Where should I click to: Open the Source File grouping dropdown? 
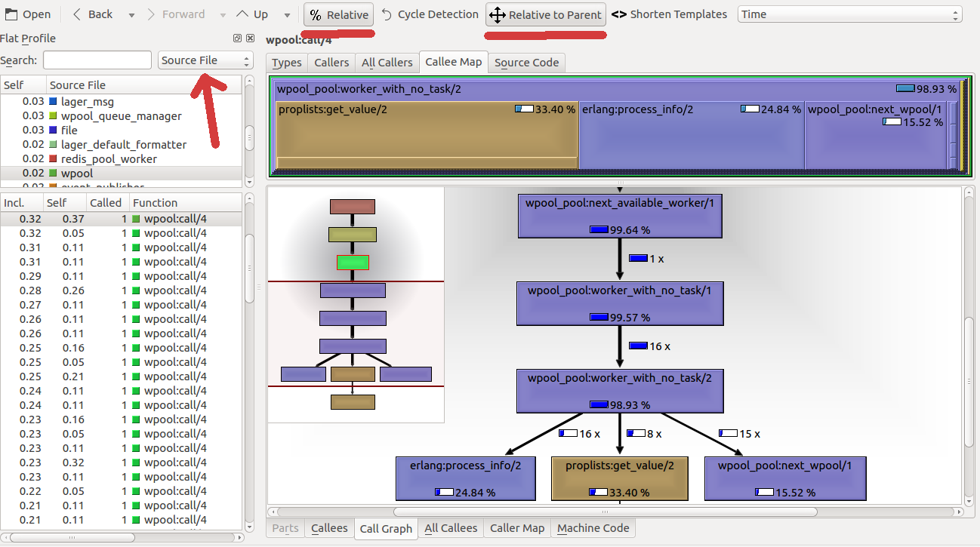tap(205, 60)
